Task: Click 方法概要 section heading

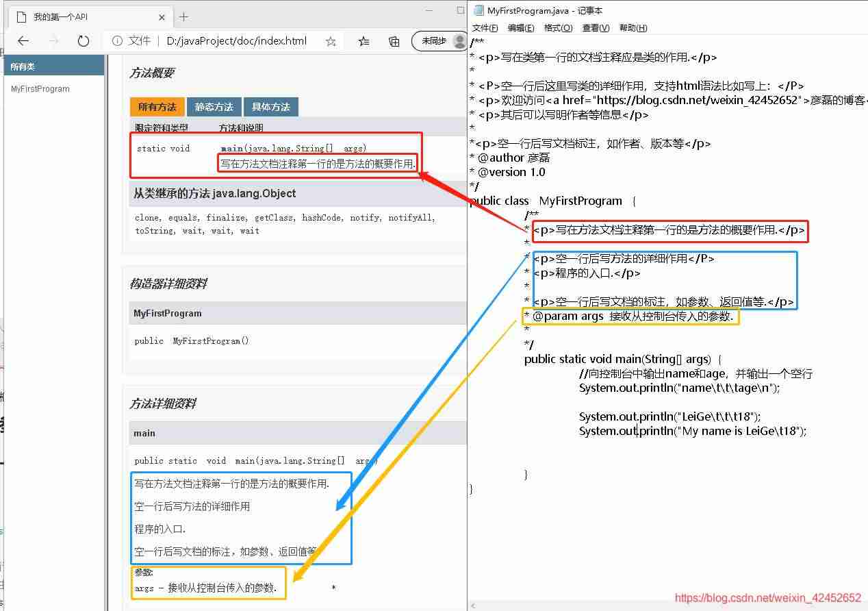Action: (152, 73)
